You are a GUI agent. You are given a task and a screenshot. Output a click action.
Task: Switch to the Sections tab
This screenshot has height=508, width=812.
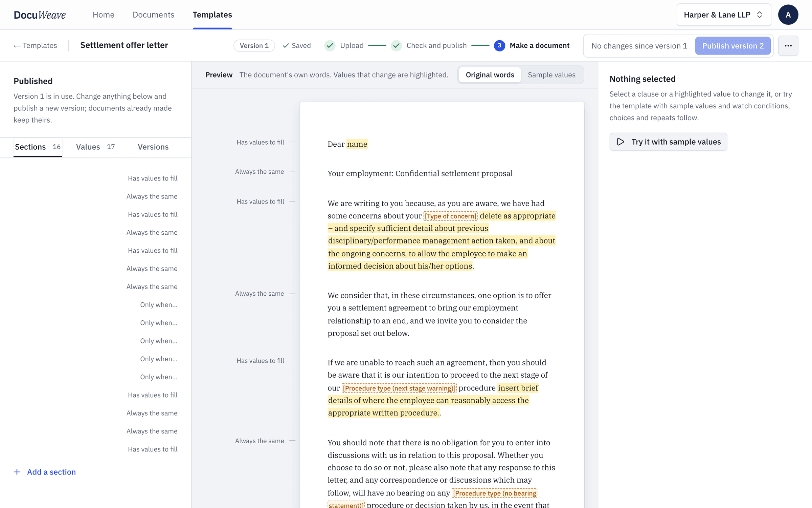(x=38, y=147)
